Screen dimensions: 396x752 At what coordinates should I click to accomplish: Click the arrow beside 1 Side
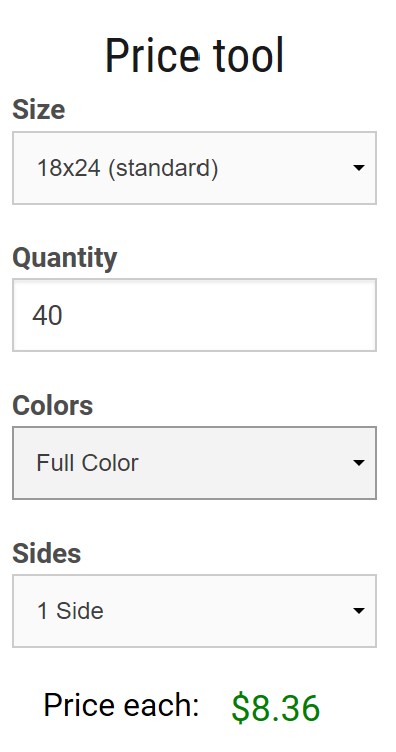[358, 611]
